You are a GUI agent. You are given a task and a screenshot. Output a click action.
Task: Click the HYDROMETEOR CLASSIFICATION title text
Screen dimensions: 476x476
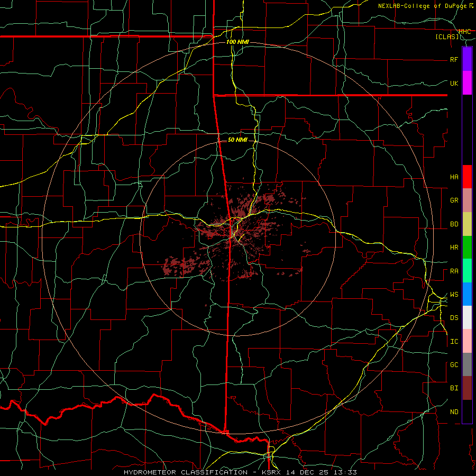pyautogui.click(x=186, y=472)
